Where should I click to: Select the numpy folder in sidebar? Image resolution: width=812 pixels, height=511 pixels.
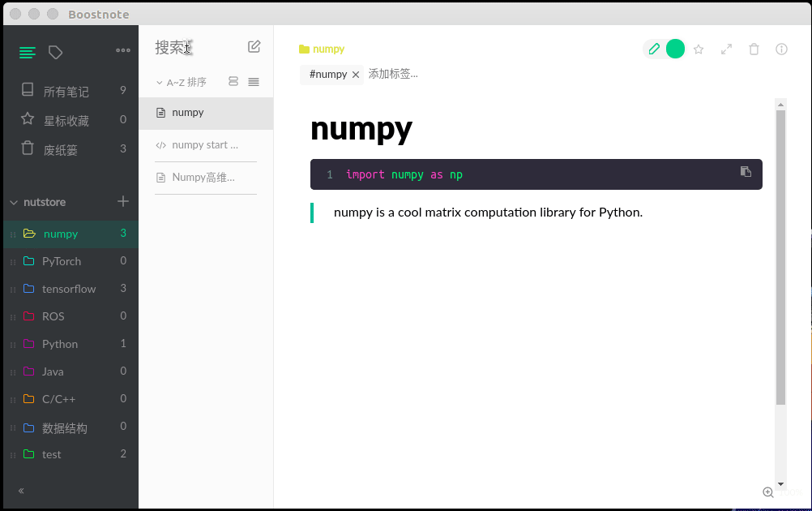[x=71, y=234]
